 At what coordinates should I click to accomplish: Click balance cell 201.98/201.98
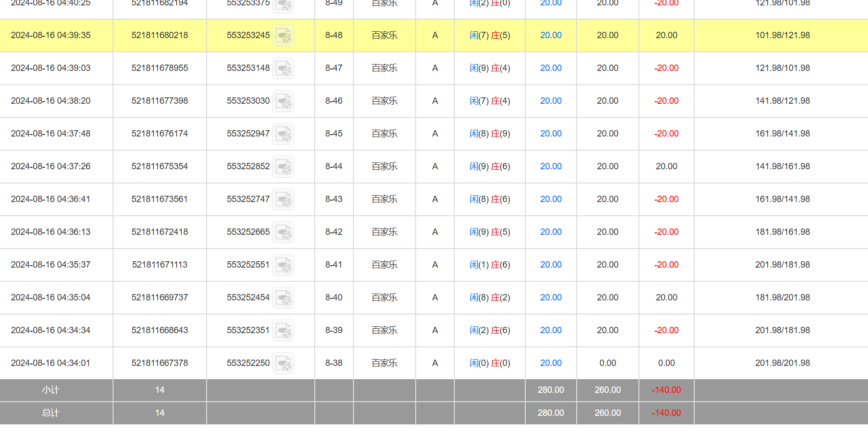click(782, 363)
